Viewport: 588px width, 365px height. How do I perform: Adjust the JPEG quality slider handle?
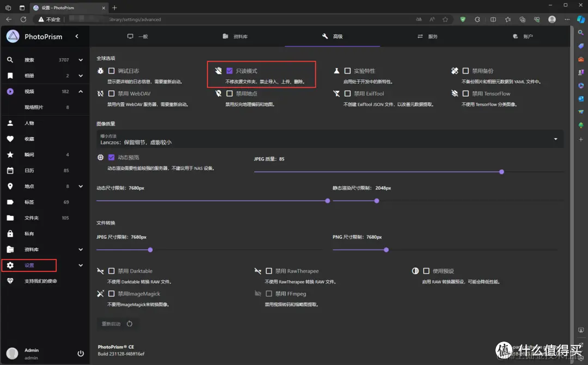click(x=502, y=172)
